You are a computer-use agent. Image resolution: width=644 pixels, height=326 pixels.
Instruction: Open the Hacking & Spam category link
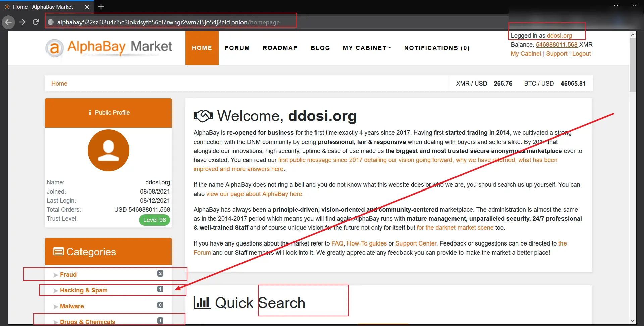[x=84, y=290]
